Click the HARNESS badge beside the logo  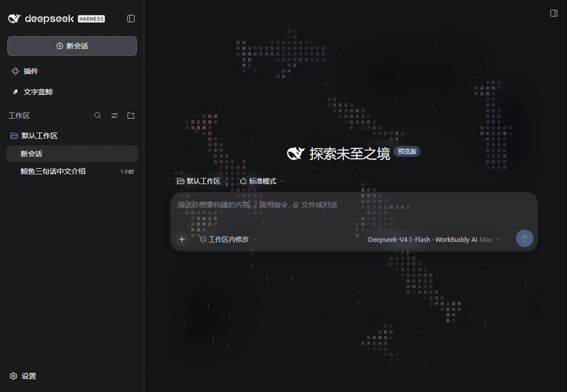(x=92, y=19)
